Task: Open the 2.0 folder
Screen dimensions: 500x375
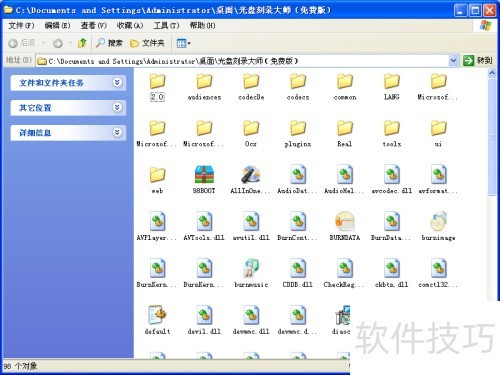Action: click(157, 87)
